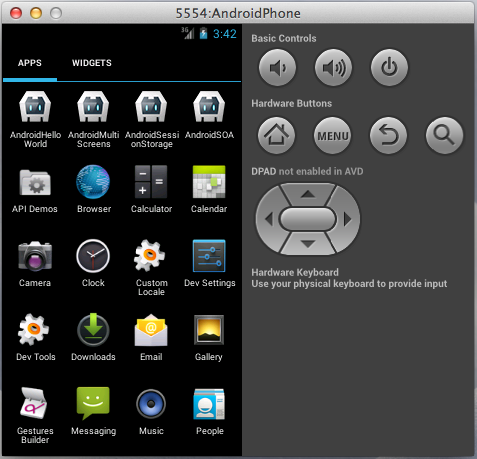Open the Gallery app
Viewport: 477px width, 459px height.
coord(209,337)
